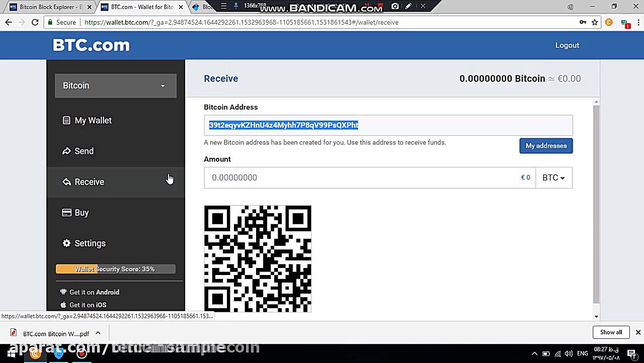This screenshot has height=363, width=644.
Task: Open the Windows Start menu
Action: 11,353
